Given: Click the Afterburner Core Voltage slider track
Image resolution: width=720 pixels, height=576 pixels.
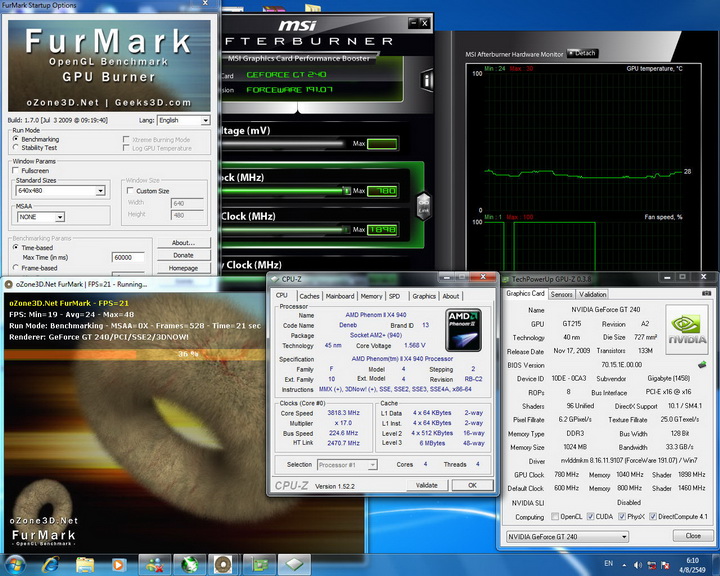Looking at the screenshot, I should click(x=283, y=144).
